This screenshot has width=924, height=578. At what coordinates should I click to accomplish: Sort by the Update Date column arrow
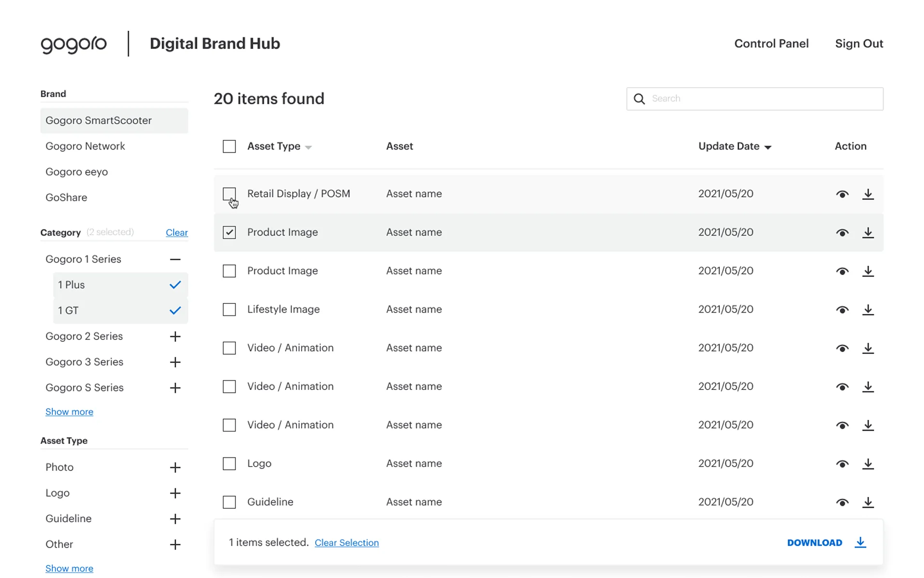tap(768, 147)
